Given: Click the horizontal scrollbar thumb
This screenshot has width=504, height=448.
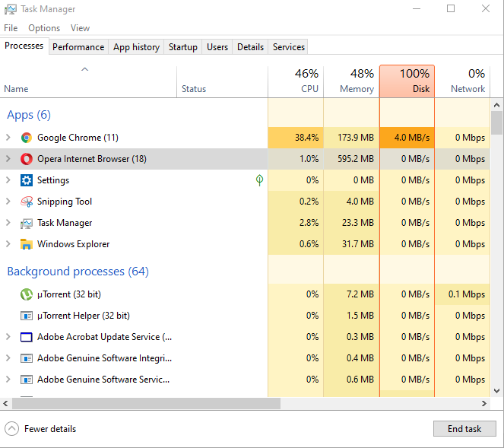Looking at the screenshot, I should tap(146, 404).
